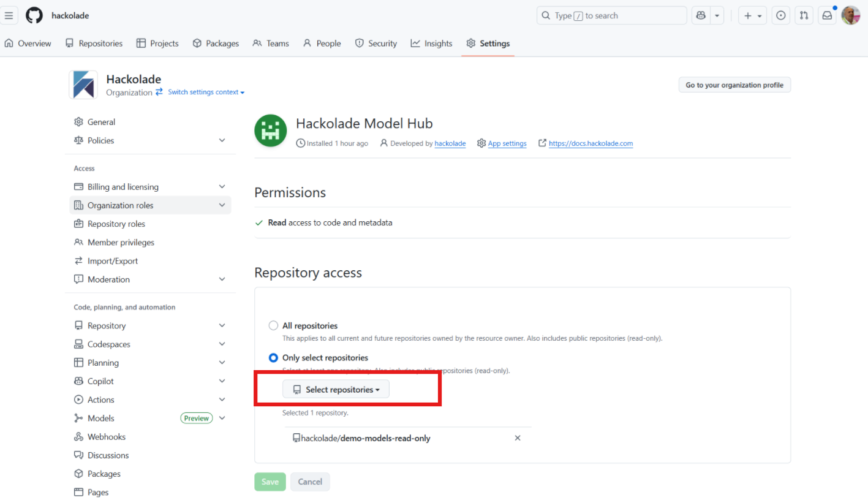Click the Go to your organization profile button
Screen dimensions: 868x500
pos(734,85)
